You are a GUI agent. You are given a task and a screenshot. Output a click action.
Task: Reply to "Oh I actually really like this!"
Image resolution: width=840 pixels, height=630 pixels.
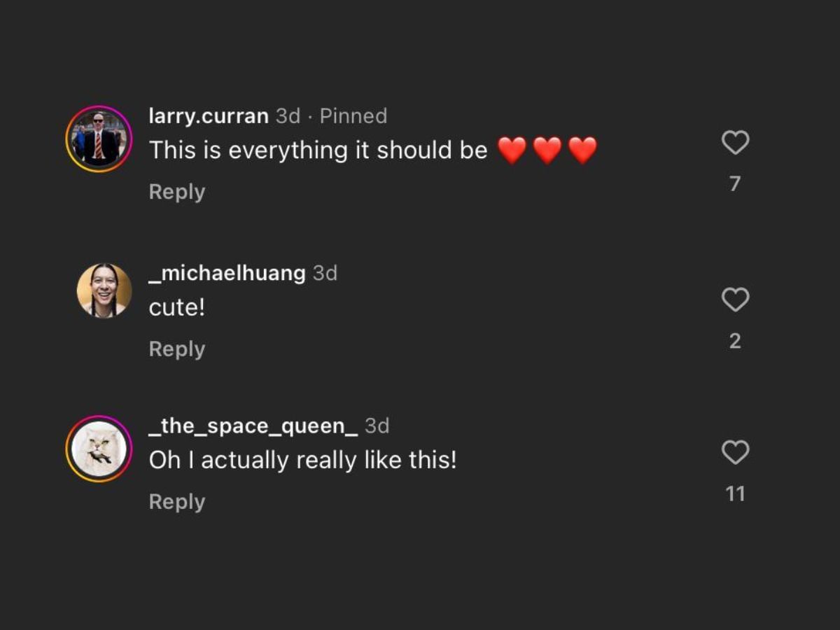177,501
